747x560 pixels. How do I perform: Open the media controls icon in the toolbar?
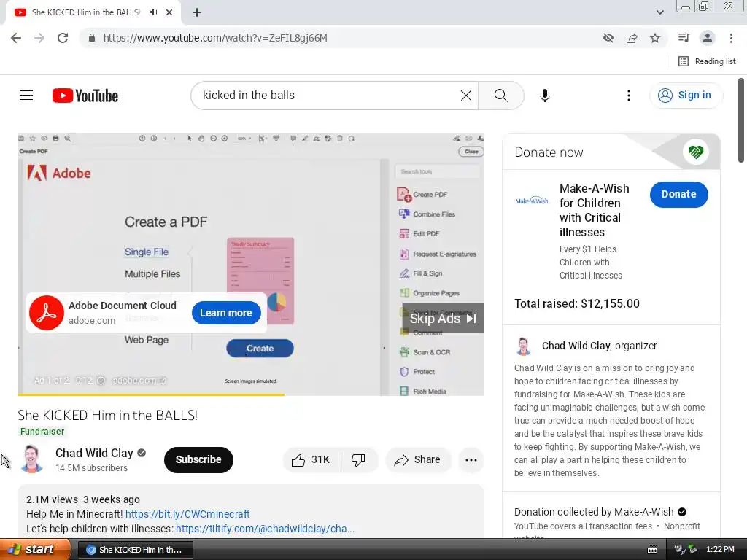click(x=684, y=38)
